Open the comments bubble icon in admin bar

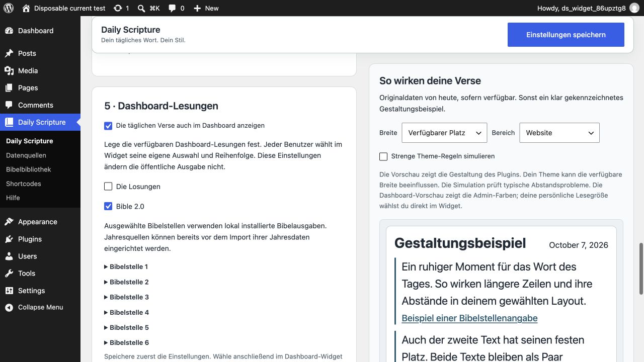point(172,8)
